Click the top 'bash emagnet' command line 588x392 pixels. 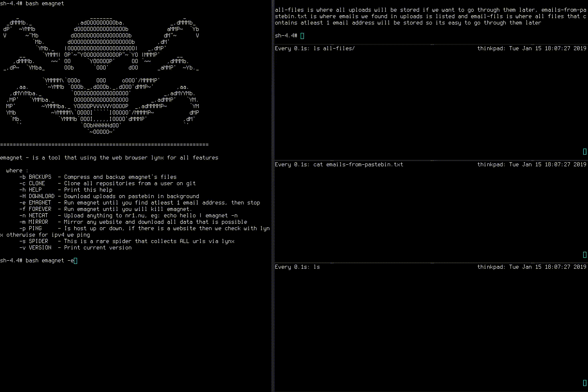[32, 4]
